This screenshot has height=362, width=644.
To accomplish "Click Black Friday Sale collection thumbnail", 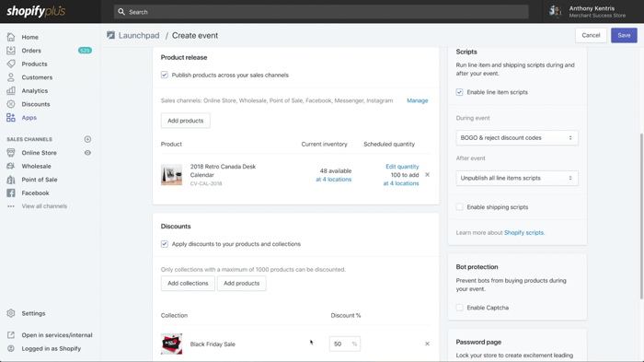I will pyautogui.click(x=171, y=344).
